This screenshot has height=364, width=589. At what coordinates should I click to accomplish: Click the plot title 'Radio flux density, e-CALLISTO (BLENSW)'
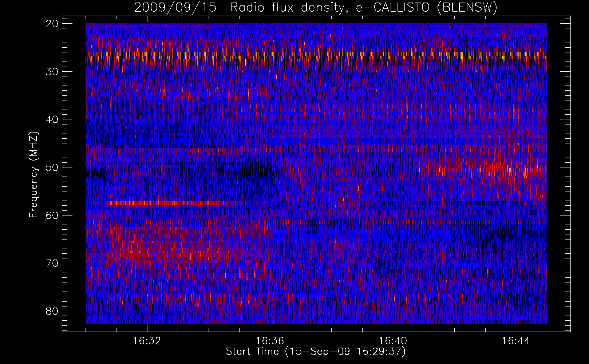(x=364, y=7)
